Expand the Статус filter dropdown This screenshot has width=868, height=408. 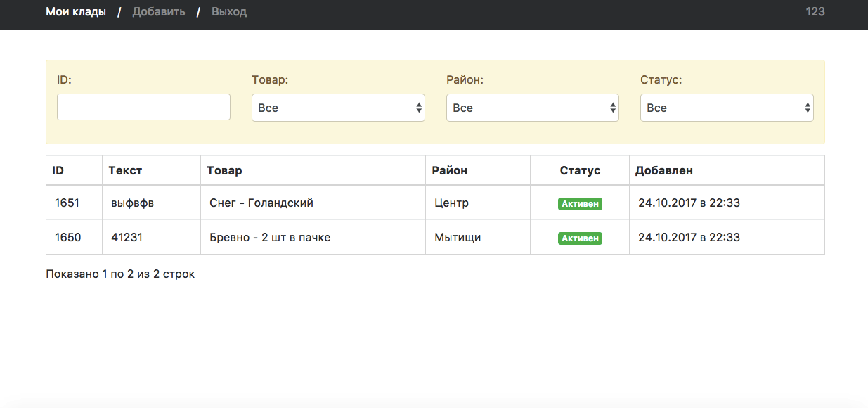point(727,108)
